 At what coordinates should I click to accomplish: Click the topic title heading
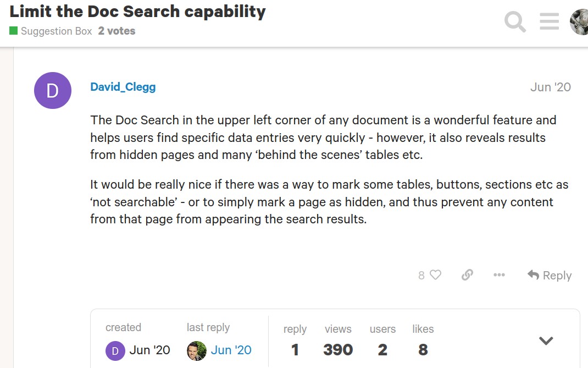pos(137,12)
